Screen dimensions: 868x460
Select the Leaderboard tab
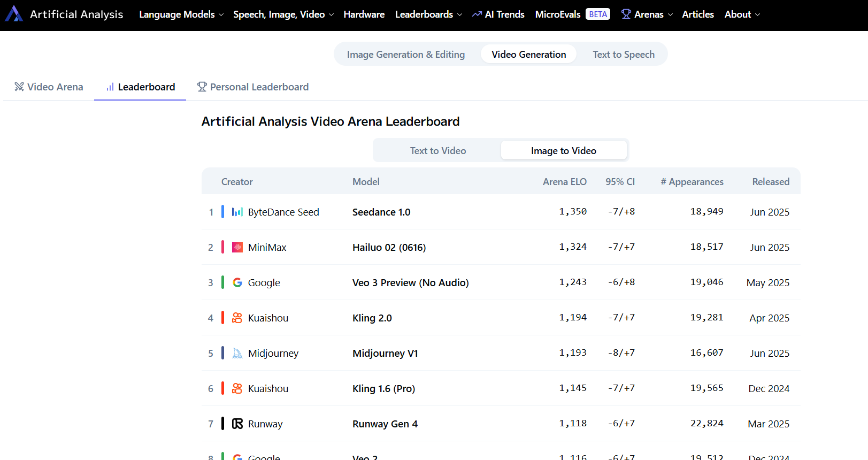140,87
